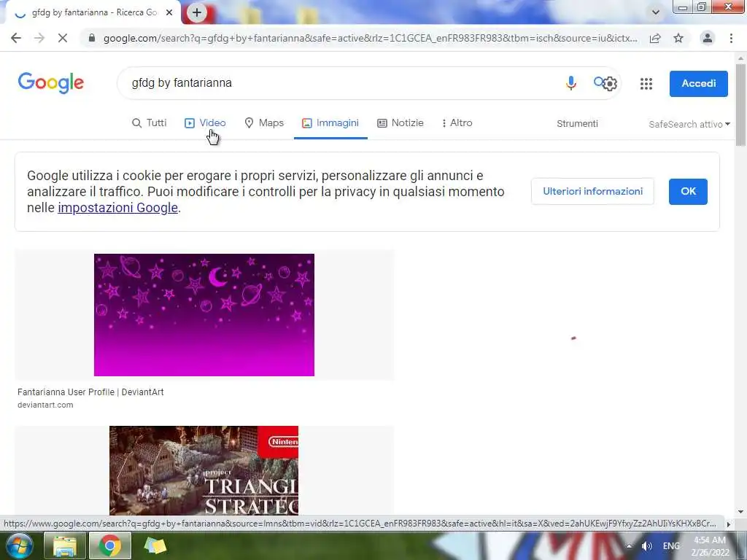Click deviantart.com source text
Screen dimensions: 747x560
point(45,405)
